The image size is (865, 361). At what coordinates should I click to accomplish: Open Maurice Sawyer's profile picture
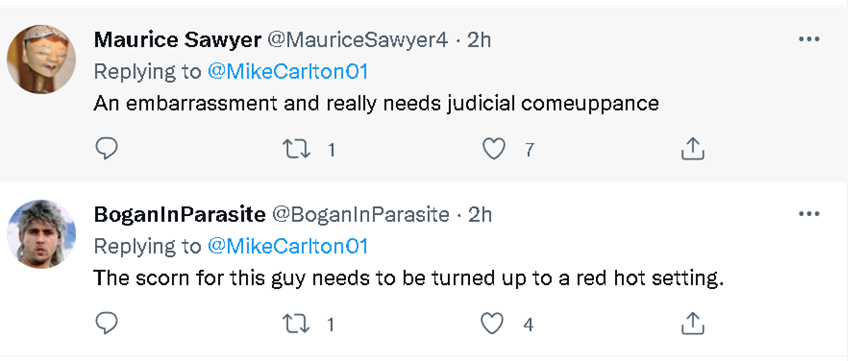[41, 59]
